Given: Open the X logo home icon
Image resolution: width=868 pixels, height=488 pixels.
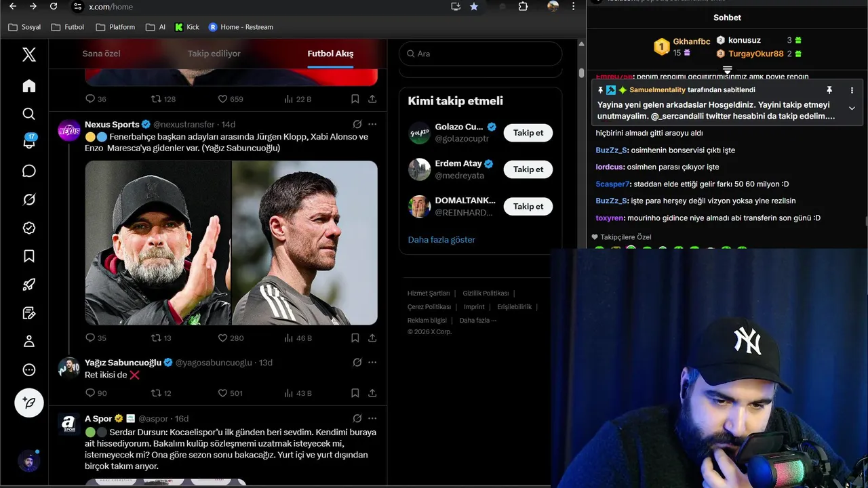Looking at the screenshot, I should click(x=28, y=55).
